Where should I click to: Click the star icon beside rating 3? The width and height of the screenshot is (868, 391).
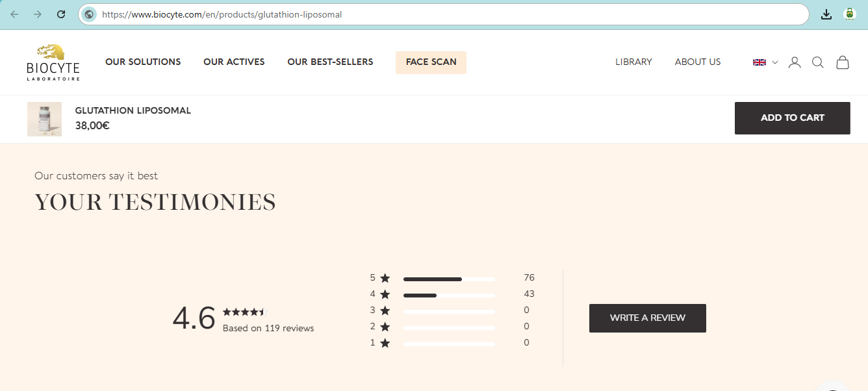[x=385, y=310]
